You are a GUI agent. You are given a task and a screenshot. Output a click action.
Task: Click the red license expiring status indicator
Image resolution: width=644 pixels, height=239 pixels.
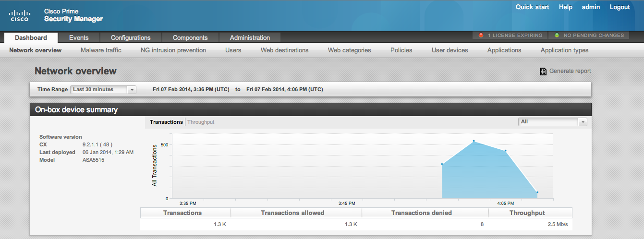[x=481, y=36]
